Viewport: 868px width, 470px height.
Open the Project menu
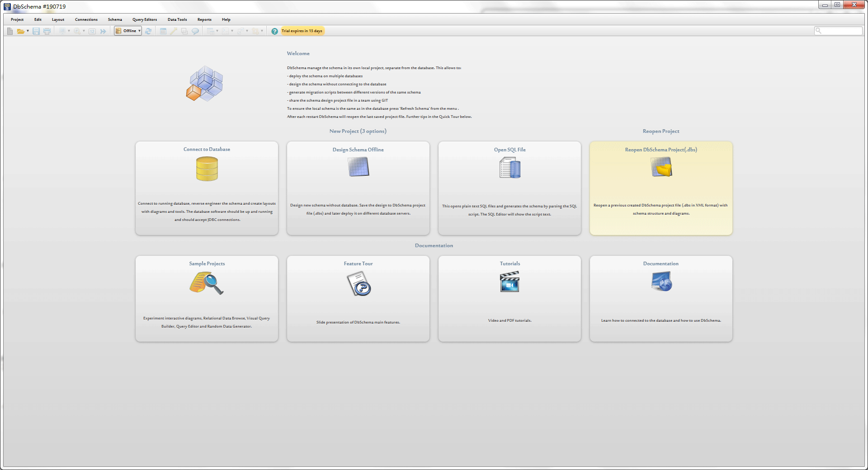coord(17,19)
